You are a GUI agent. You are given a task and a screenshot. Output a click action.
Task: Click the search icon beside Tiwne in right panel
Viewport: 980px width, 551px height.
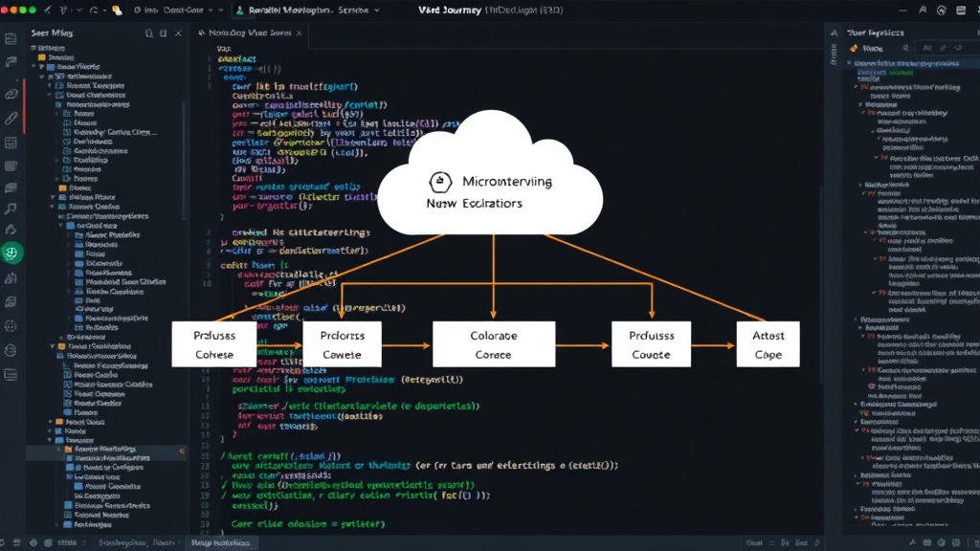click(x=905, y=48)
